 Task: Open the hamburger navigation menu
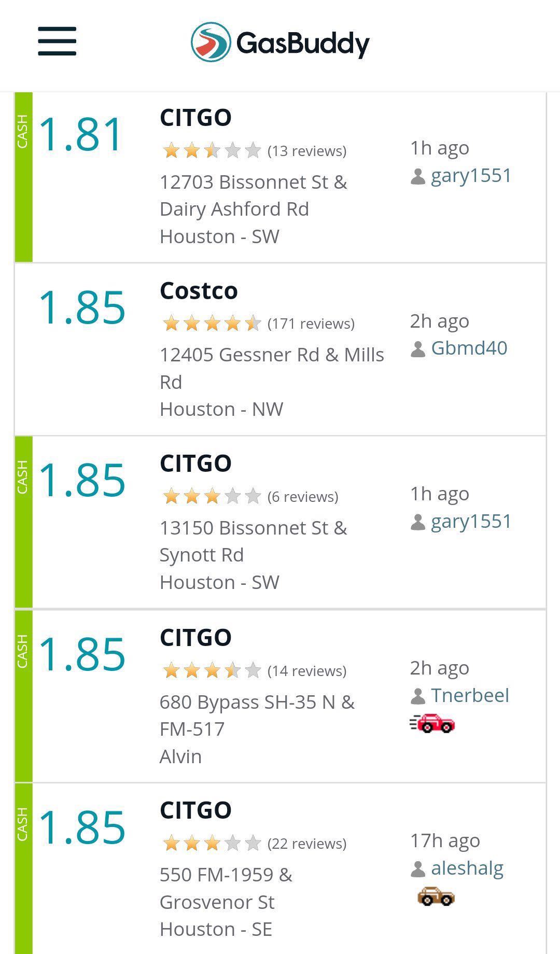tap(57, 41)
